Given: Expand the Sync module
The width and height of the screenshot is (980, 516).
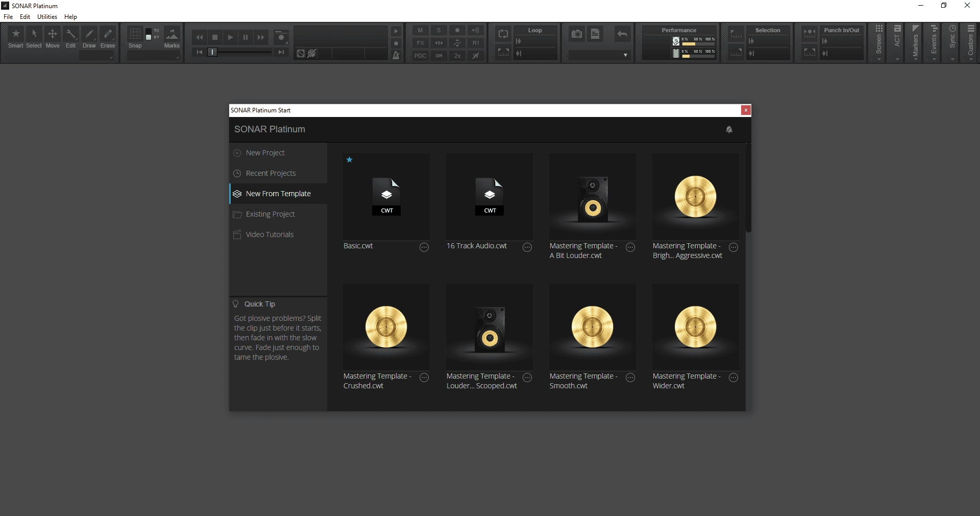Looking at the screenshot, I should 952,43.
